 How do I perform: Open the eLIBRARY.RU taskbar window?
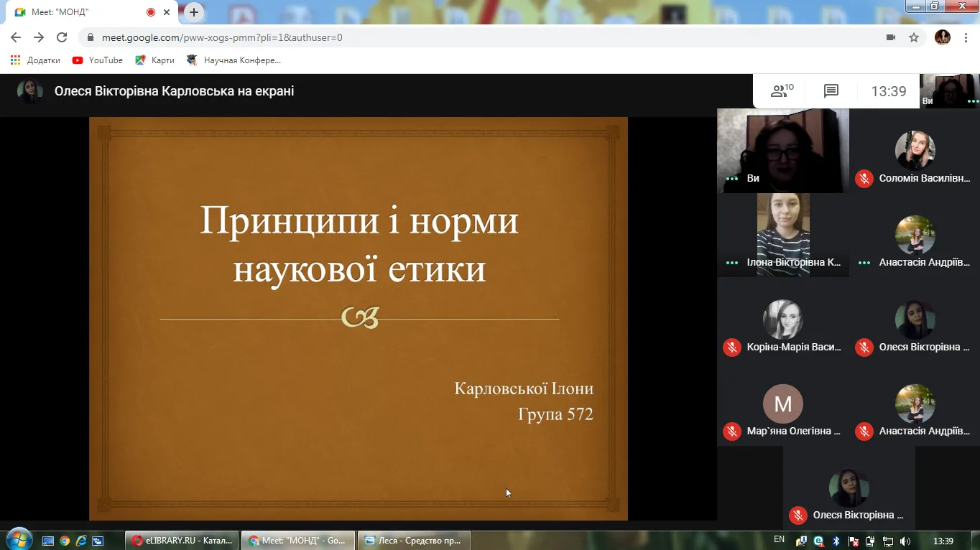(182, 541)
